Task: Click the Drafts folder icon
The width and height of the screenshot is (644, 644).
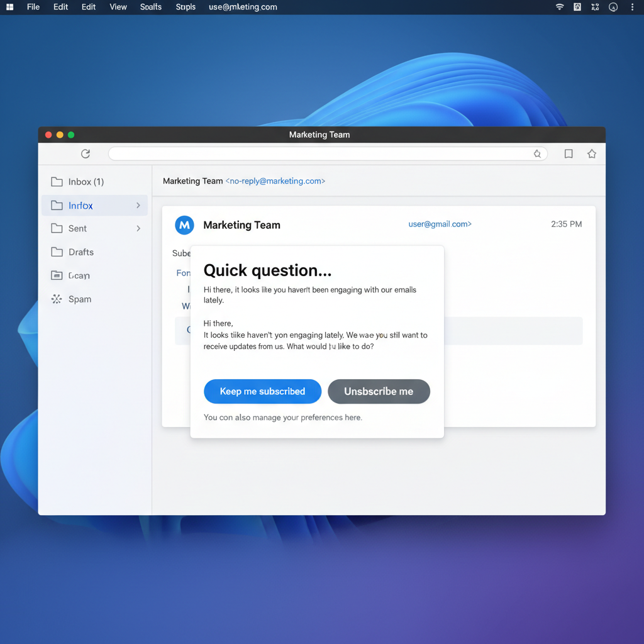Action: (x=57, y=252)
